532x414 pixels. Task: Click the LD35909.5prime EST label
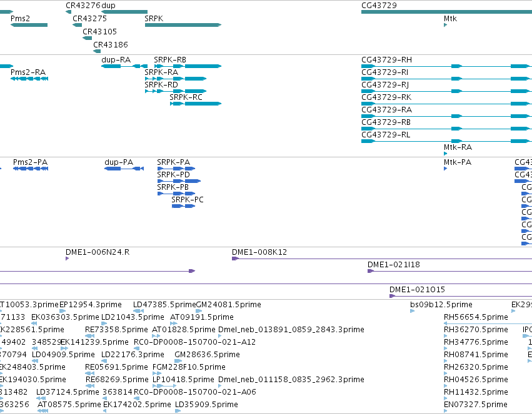(207, 405)
